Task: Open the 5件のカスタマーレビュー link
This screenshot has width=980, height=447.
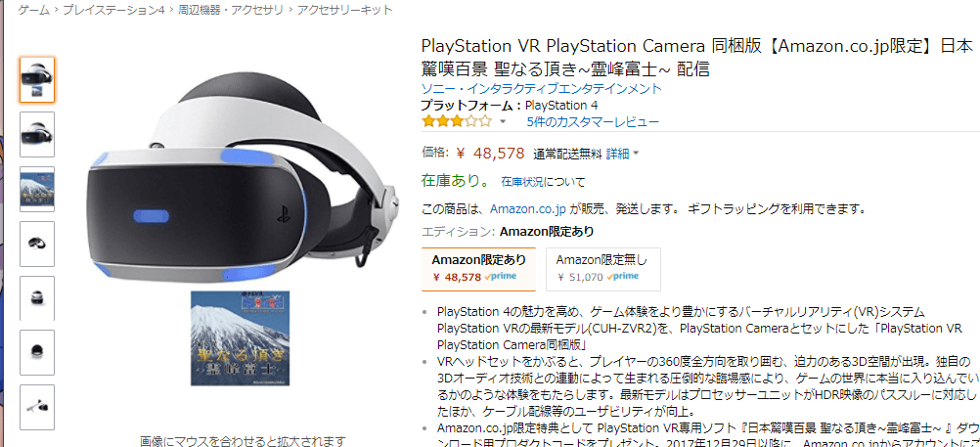Action: 593,122
